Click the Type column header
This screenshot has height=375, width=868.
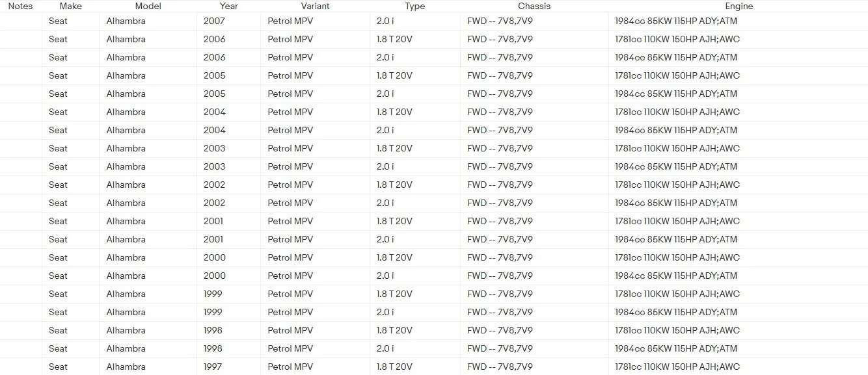click(414, 6)
